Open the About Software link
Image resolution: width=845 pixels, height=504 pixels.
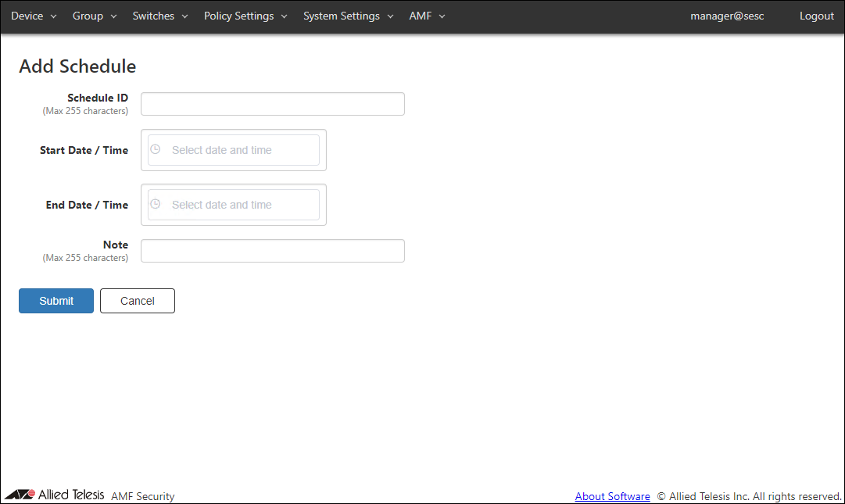tap(612, 496)
